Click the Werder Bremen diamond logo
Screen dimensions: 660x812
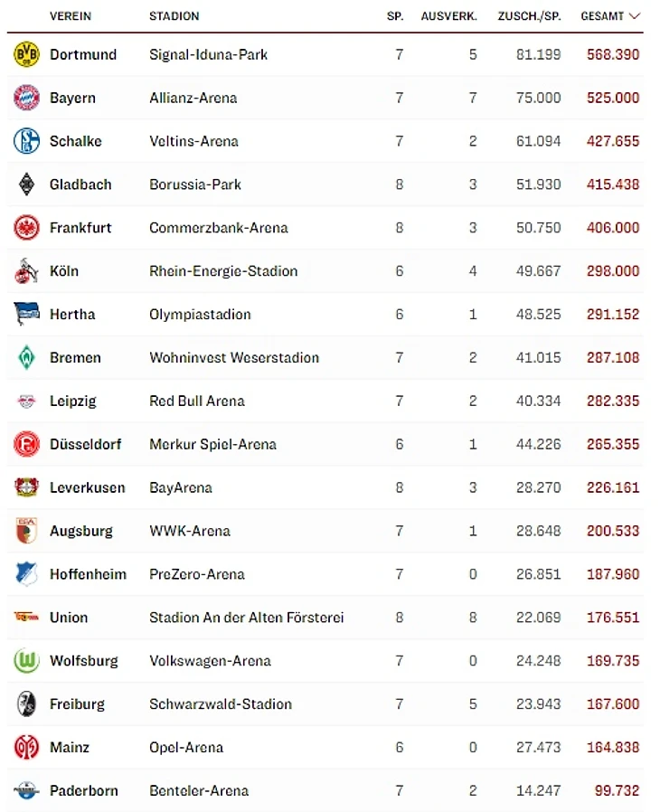[26, 358]
